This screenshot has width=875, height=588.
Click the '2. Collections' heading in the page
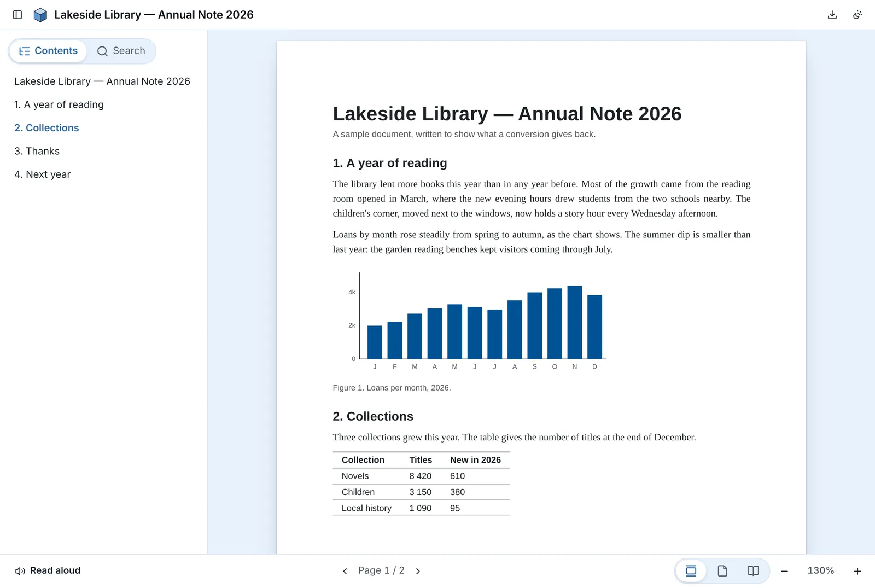373,416
